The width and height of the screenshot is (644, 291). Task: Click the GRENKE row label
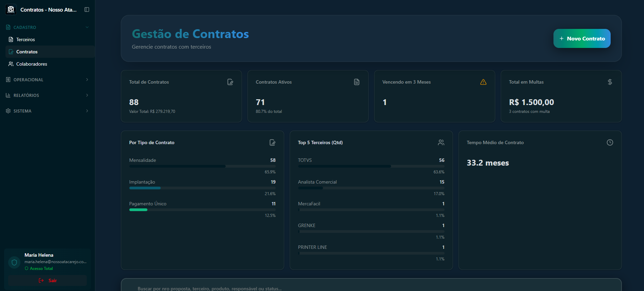click(307, 225)
